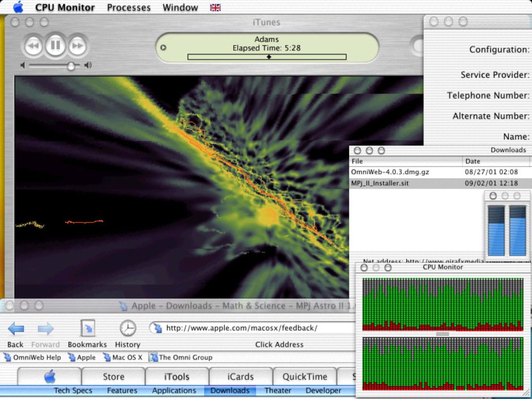Viewport: 532px width, 399px height.
Task: Open the History clock icon in OmniWeb
Action: pyautogui.click(x=128, y=328)
